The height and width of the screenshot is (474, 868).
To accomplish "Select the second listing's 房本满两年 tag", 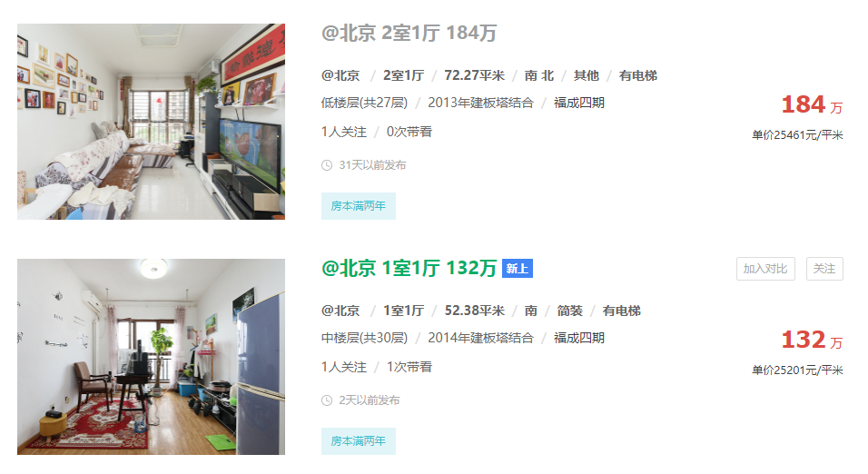I will 358,441.
